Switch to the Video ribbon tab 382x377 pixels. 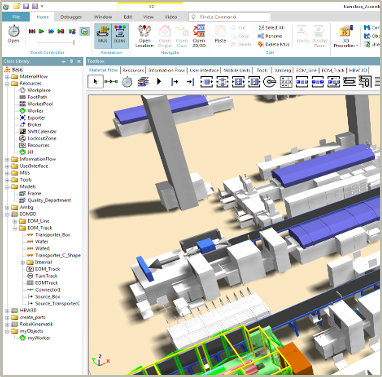[171, 17]
